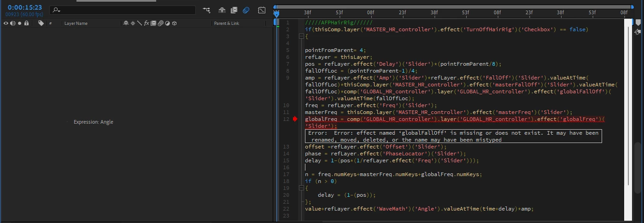644x223 pixels.
Task: Click the comp marker bin icon
Action: (x=638, y=31)
